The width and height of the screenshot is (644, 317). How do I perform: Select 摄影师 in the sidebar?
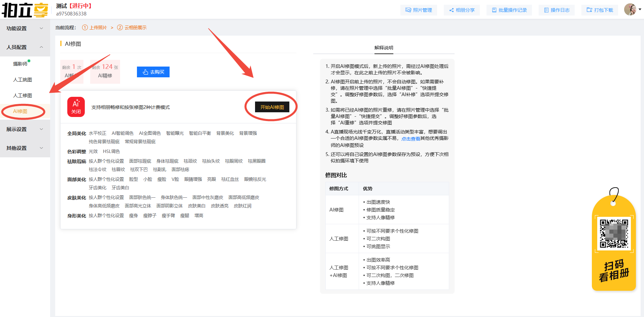[20, 64]
